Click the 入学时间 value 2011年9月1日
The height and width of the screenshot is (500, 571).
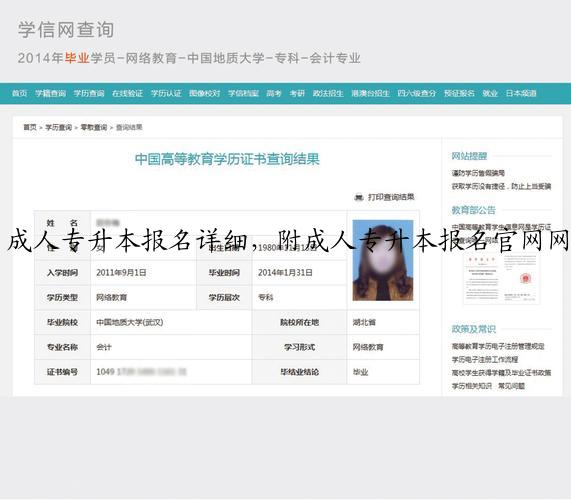click(121, 273)
